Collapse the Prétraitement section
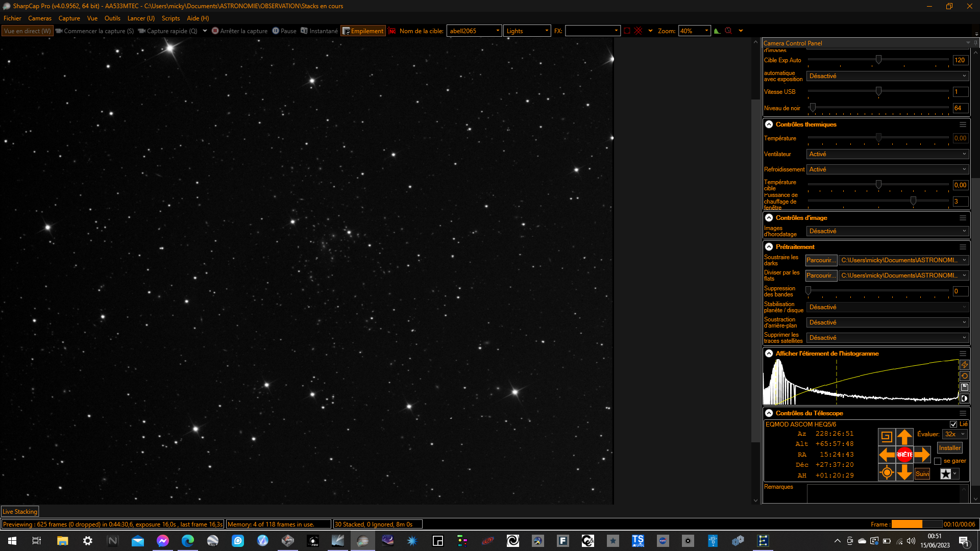This screenshot has width=980, height=551. tap(769, 247)
